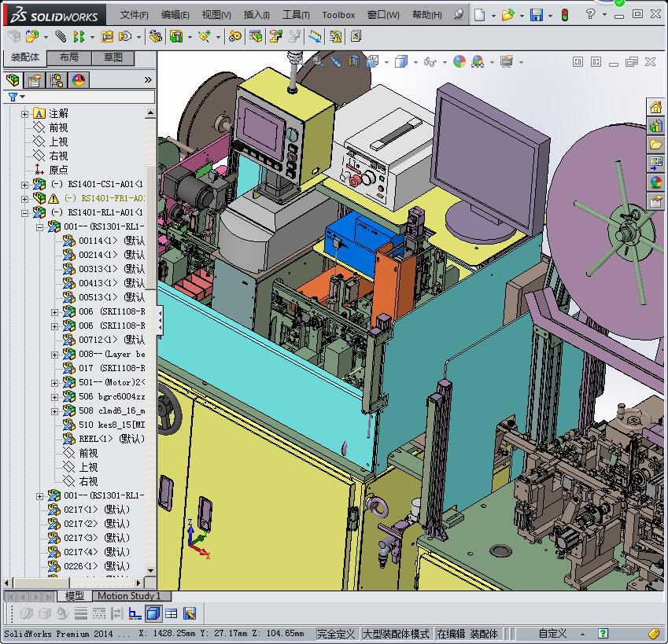Click the Mate paperclip icon
Image resolution: width=668 pixels, height=644 pixels.
pyautogui.click(x=61, y=37)
